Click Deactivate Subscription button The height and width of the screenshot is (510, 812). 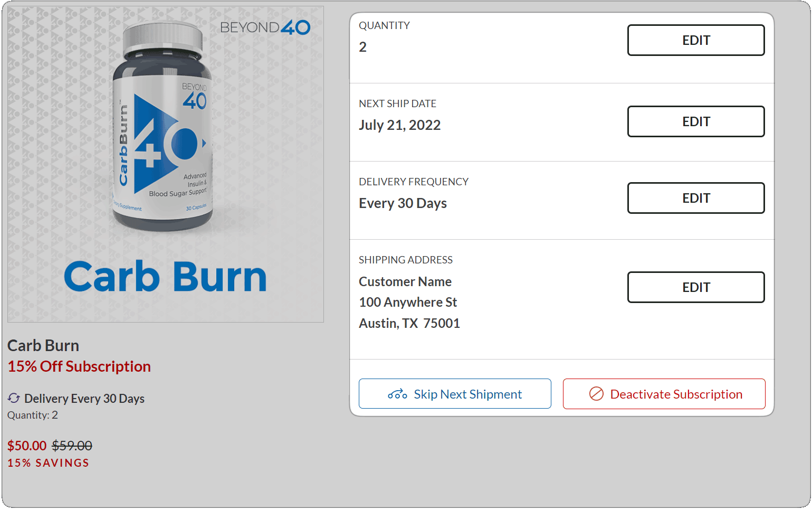tap(664, 394)
